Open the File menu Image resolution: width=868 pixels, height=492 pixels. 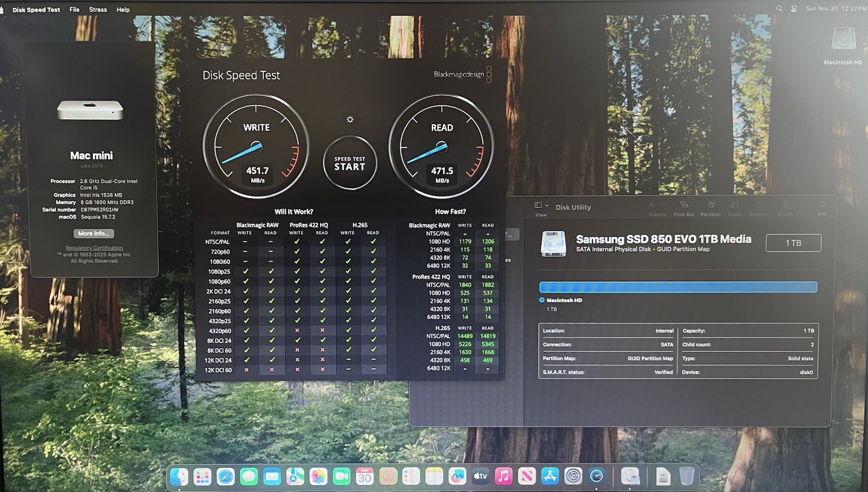point(74,10)
